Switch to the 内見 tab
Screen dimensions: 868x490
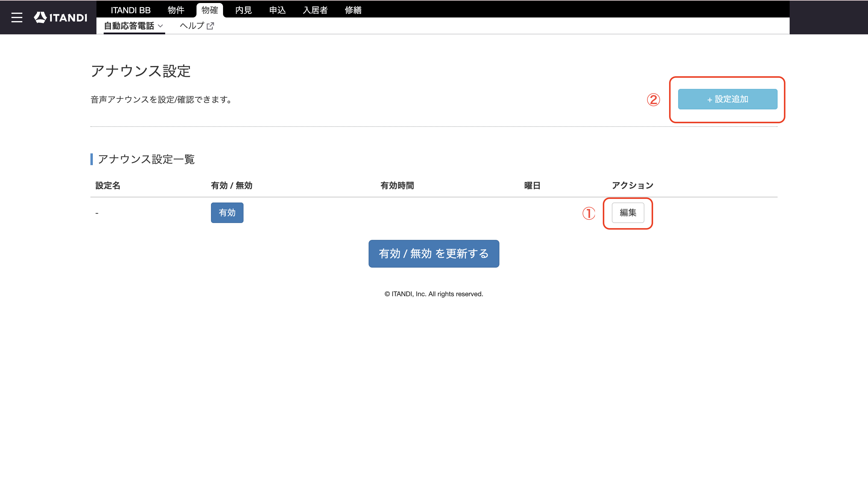243,10
